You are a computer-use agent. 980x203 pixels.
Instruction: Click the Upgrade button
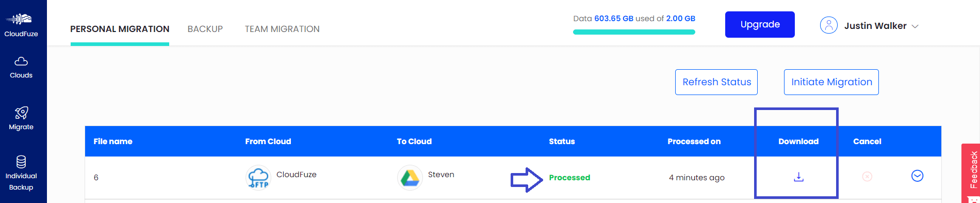tap(760, 24)
